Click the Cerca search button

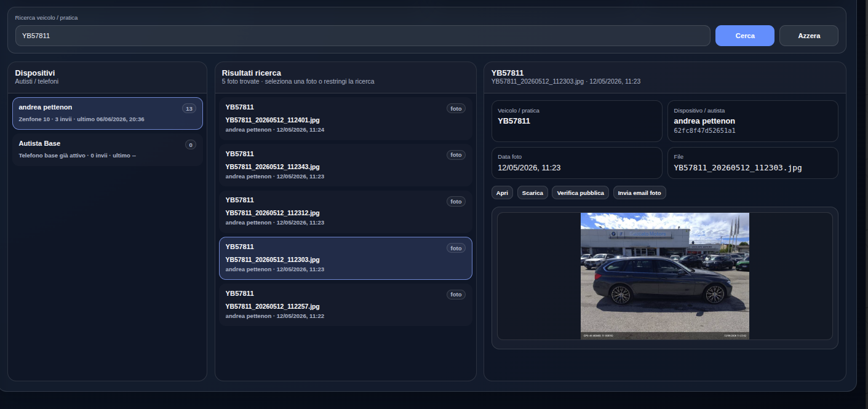(x=744, y=36)
